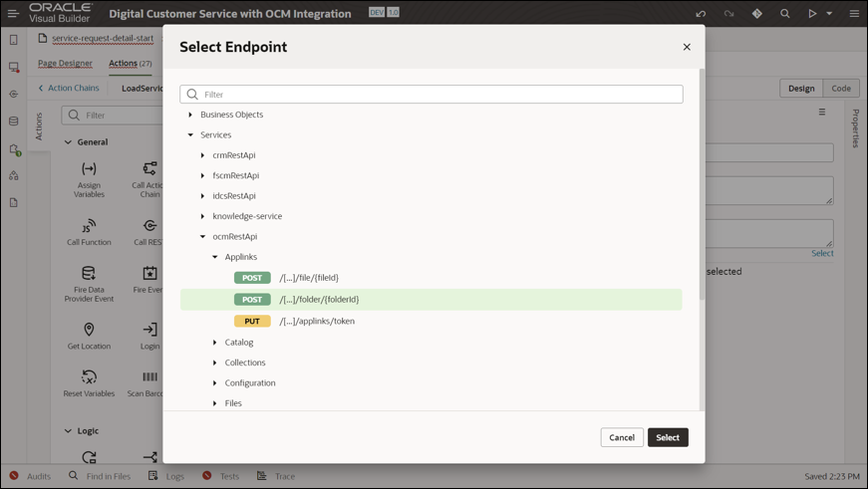Select the Reset Variables action

[89, 383]
